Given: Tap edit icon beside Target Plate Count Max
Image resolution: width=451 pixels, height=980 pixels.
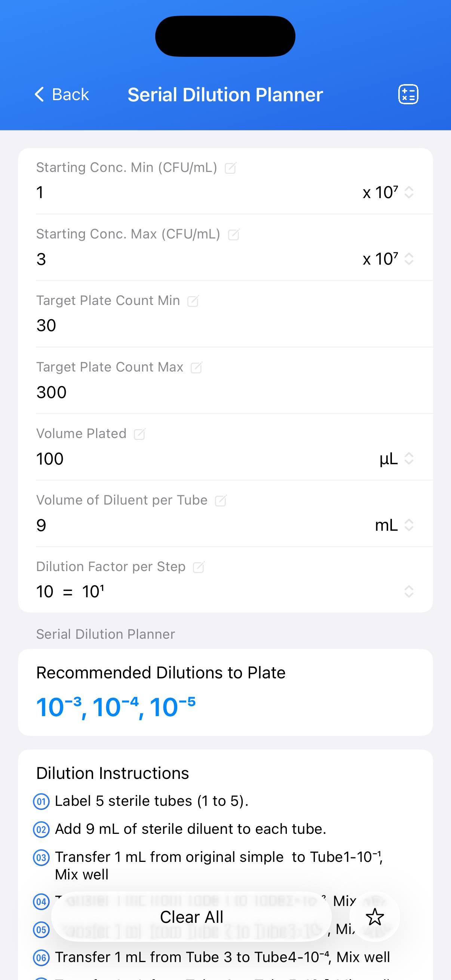Looking at the screenshot, I should (x=196, y=367).
